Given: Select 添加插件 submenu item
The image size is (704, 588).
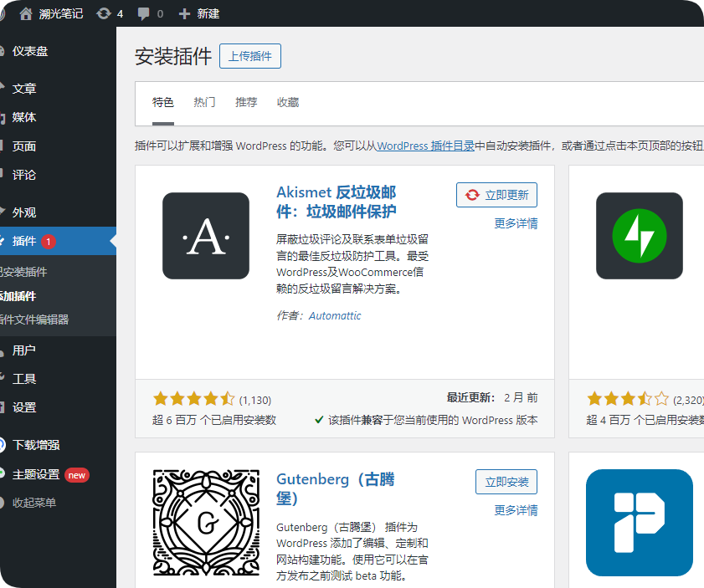Looking at the screenshot, I should (x=18, y=296).
